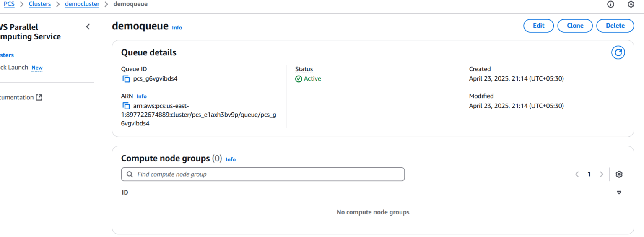Open compute node group table settings gear
Viewport: 644px width, 237px height.
tap(619, 174)
